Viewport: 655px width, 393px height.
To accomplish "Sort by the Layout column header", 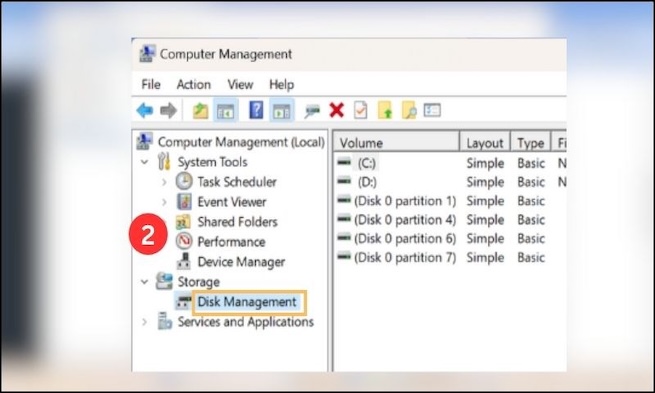I will [x=485, y=142].
